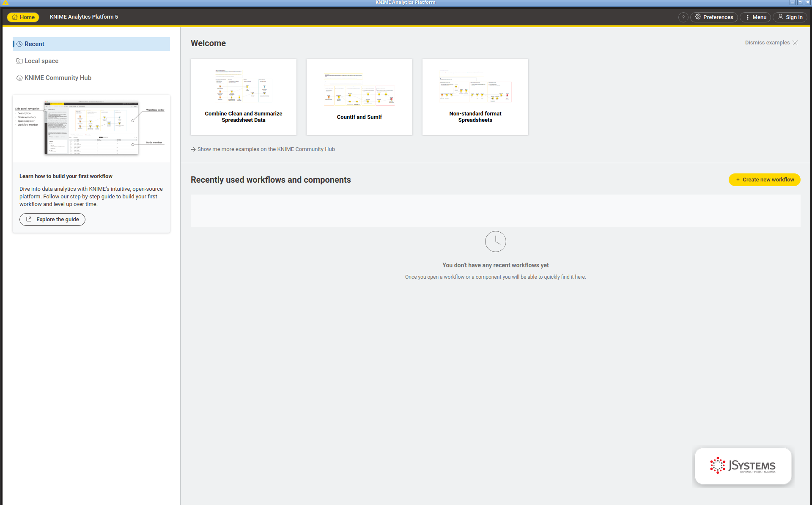Select Recent in side navigation

(x=91, y=44)
